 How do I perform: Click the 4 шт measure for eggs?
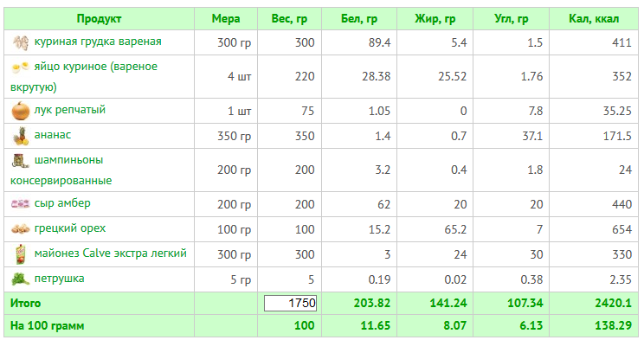tap(240, 77)
